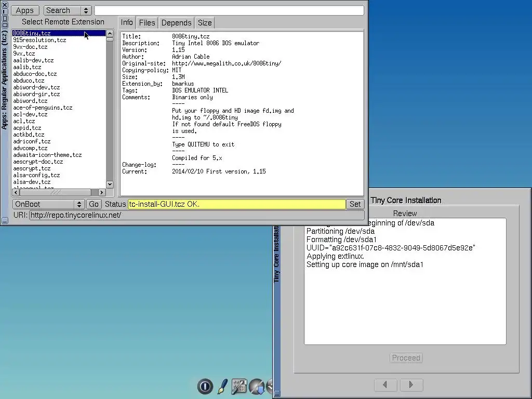Select aescrypt-doc.tcz in the list
Viewport: 532px width, 399px height.
pyautogui.click(x=59, y=162)
